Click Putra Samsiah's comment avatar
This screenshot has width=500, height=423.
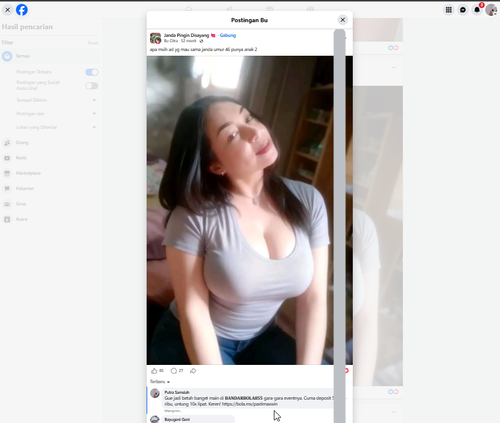pos(155,393)
